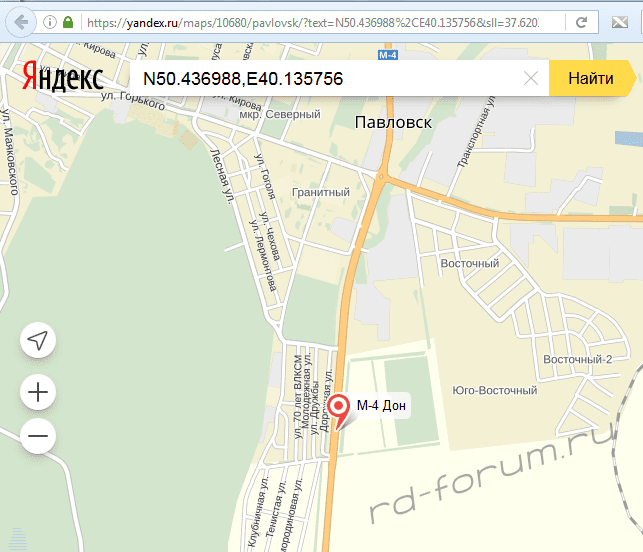The width and height of the screenshot is (643, 552).
Task: Click the M-4 Дон placemark label
Action: pos(383,405)
